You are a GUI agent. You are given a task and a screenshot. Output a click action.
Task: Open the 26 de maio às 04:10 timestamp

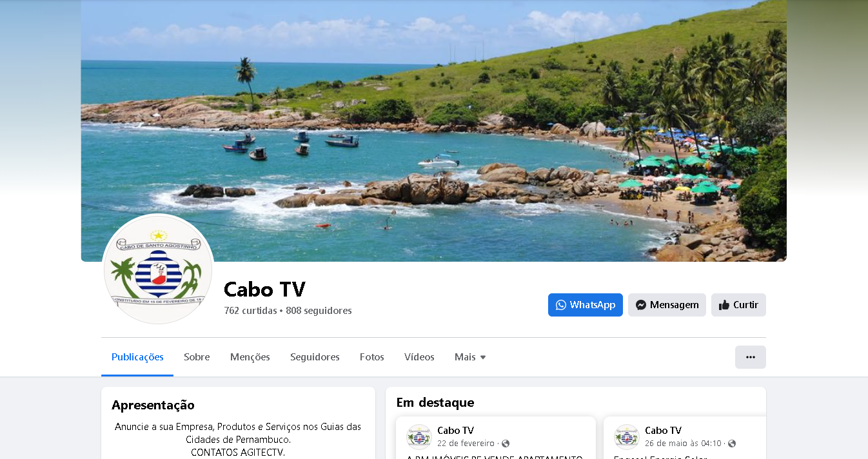tap(683, 444)
